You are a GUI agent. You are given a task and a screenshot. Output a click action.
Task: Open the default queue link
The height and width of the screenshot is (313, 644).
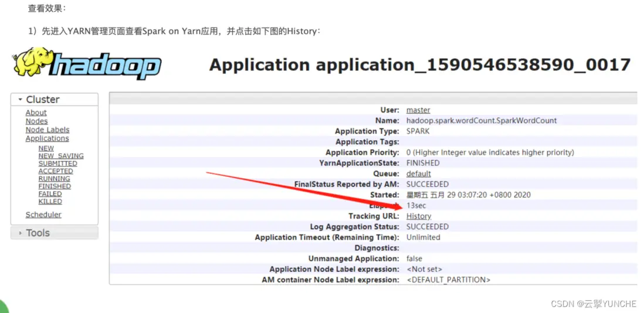click(418, 174)
